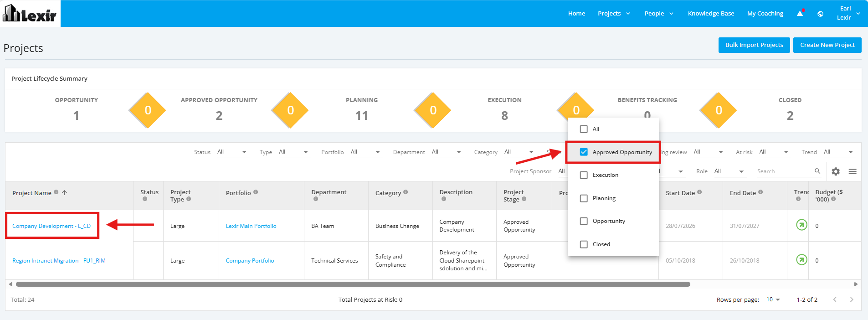Click the scrollbar left arrow
This screenshot has height=320, width=868.
point(10,284)
